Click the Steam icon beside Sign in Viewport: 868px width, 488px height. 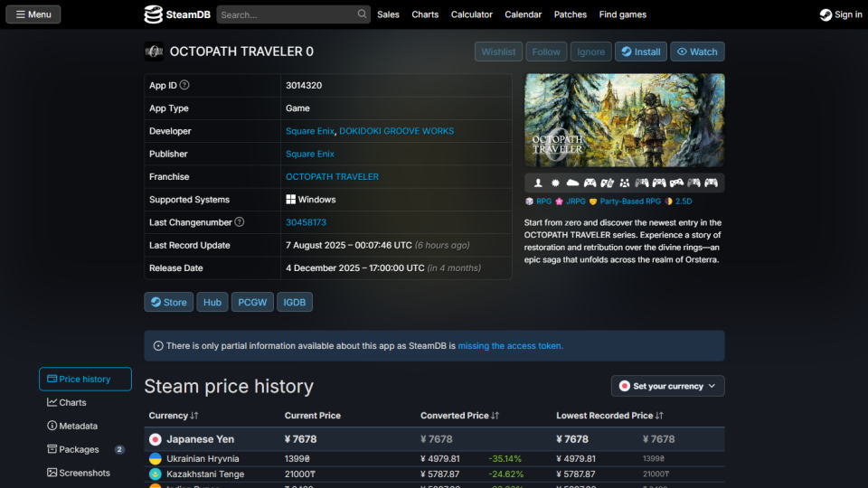pyautogui.click(x=826, y=15)
